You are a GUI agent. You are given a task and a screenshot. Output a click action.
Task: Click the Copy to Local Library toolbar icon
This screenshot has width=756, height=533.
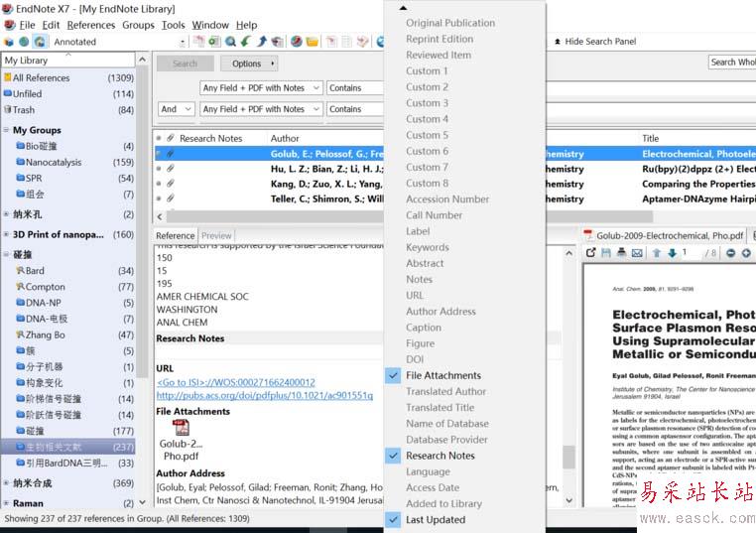(x=198, y=42)
